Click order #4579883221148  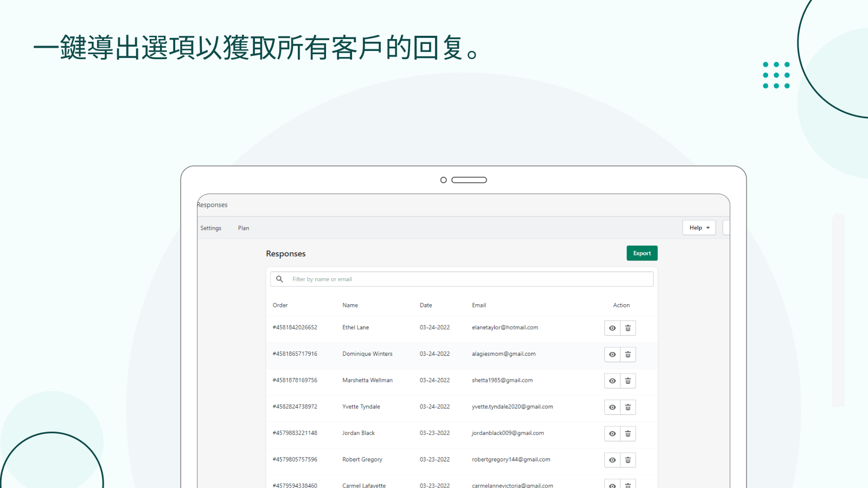[x=295, y=433]
